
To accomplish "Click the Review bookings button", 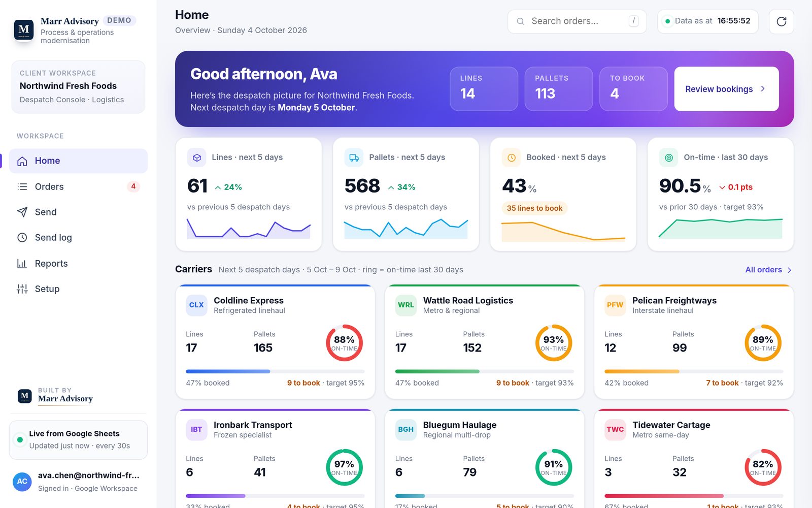I will pos(726,89).
